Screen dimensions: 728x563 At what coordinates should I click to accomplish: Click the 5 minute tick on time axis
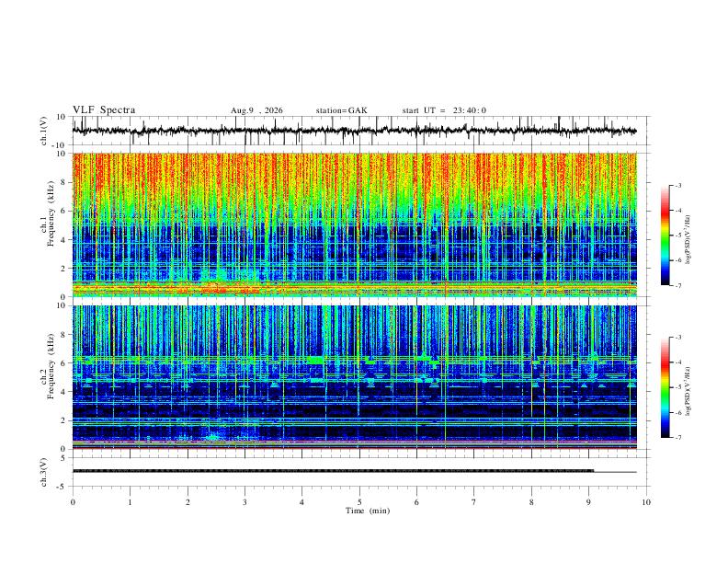[359, 502]
